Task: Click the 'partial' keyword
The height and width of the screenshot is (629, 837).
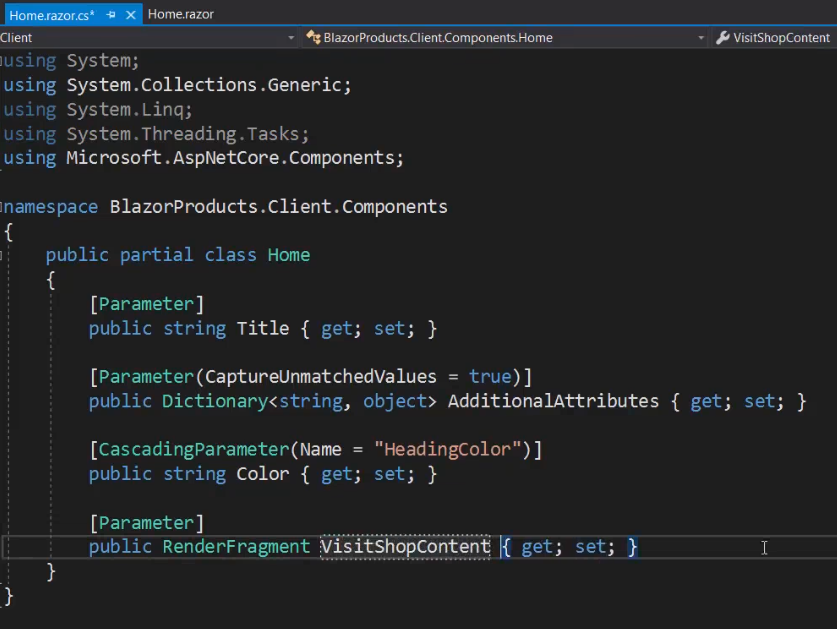Action: (156, 255)
